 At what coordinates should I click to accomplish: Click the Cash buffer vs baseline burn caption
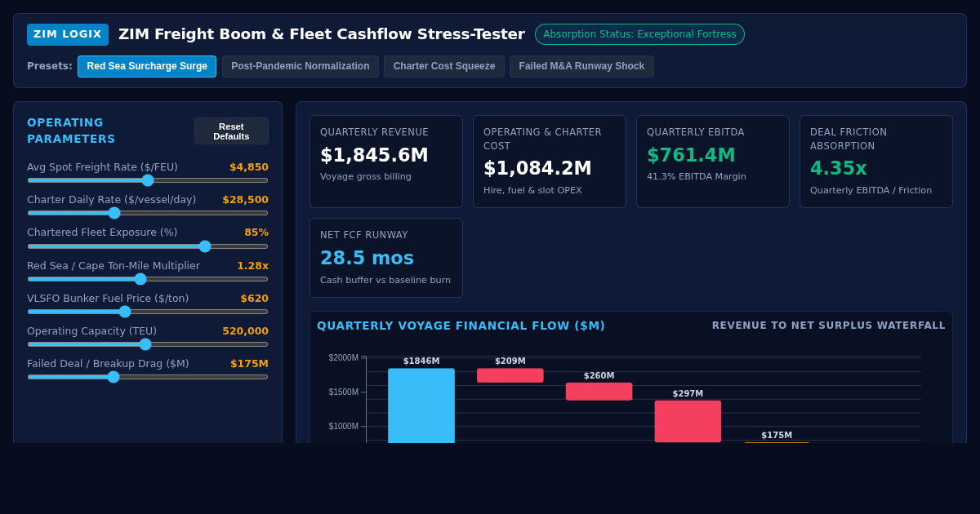coord(385,280)
